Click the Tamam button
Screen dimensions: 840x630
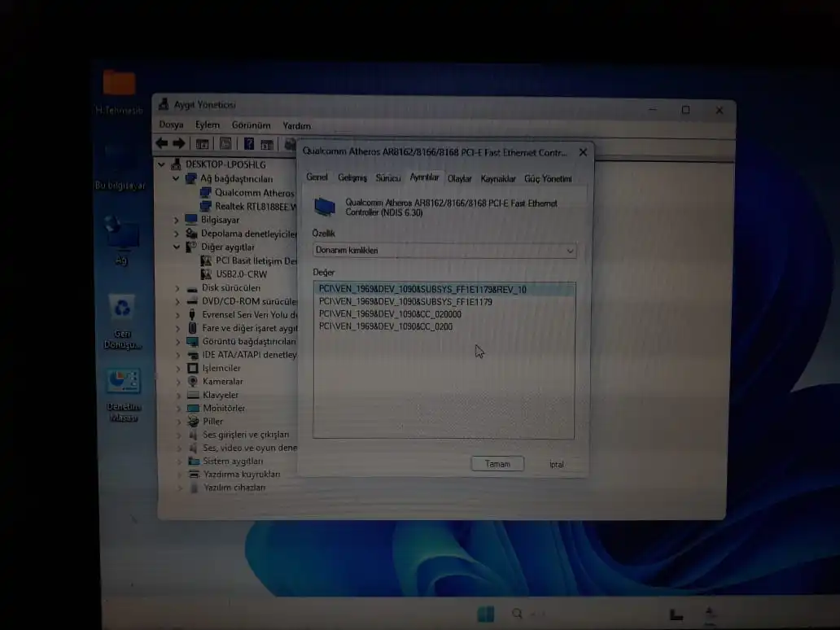497,464
